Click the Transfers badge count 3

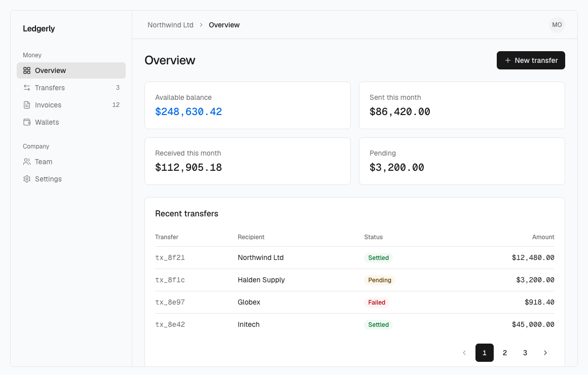coord(118,88)
